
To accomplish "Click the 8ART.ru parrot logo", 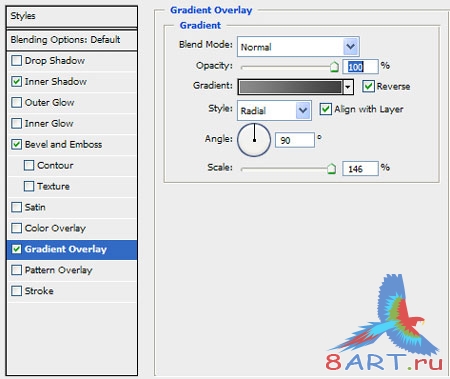I will pos(384,323).
